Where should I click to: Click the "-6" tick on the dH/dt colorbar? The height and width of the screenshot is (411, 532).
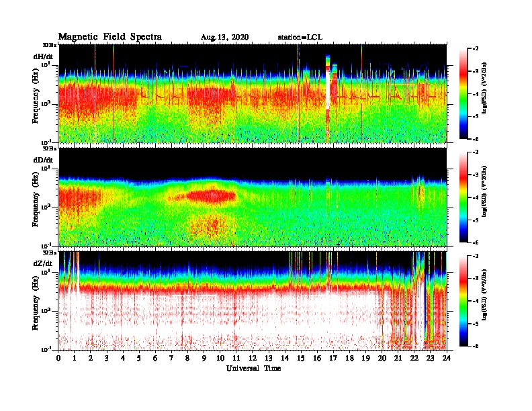476,139
